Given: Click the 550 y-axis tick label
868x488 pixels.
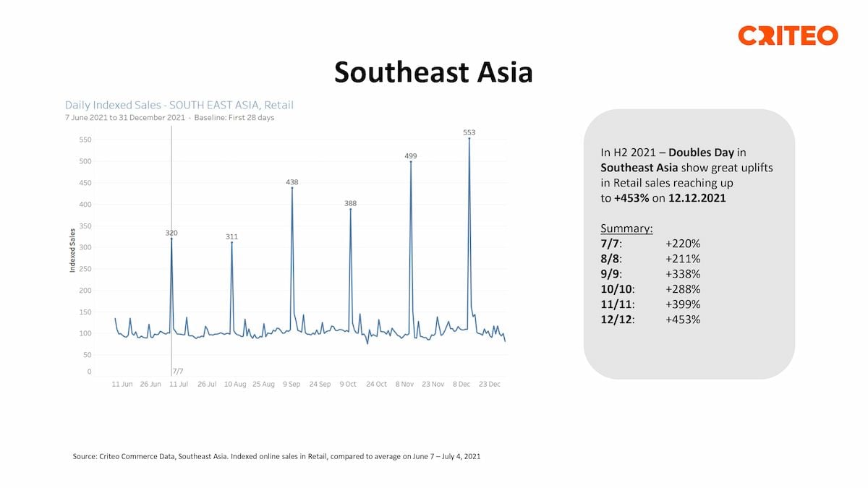Looking at the screenshot, I should pyautogui.click(x=85, y=140).
